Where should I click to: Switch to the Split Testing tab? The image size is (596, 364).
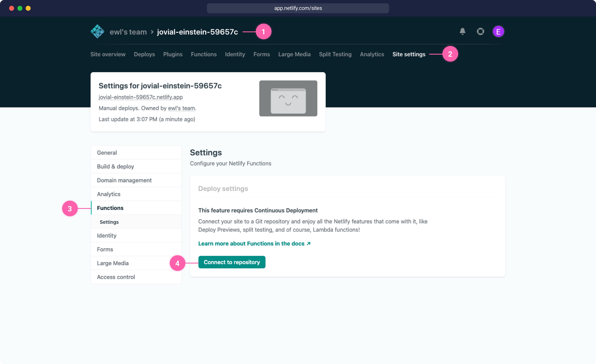tap(335, 54)
